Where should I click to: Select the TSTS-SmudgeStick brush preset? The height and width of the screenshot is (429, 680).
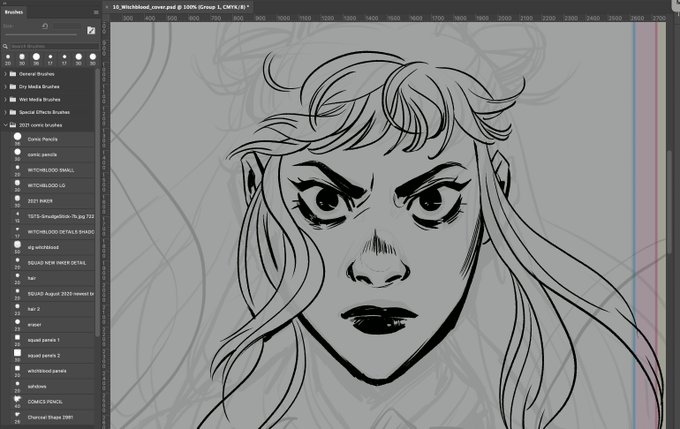tap(51, 216)
